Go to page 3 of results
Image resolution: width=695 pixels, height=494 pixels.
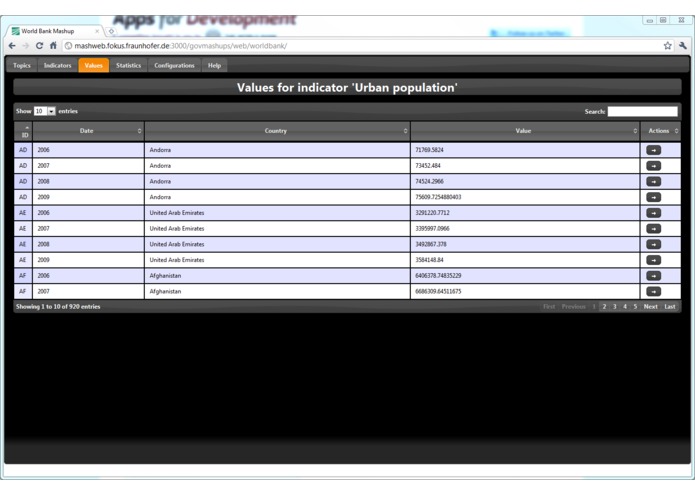click(x=614, y=307)
